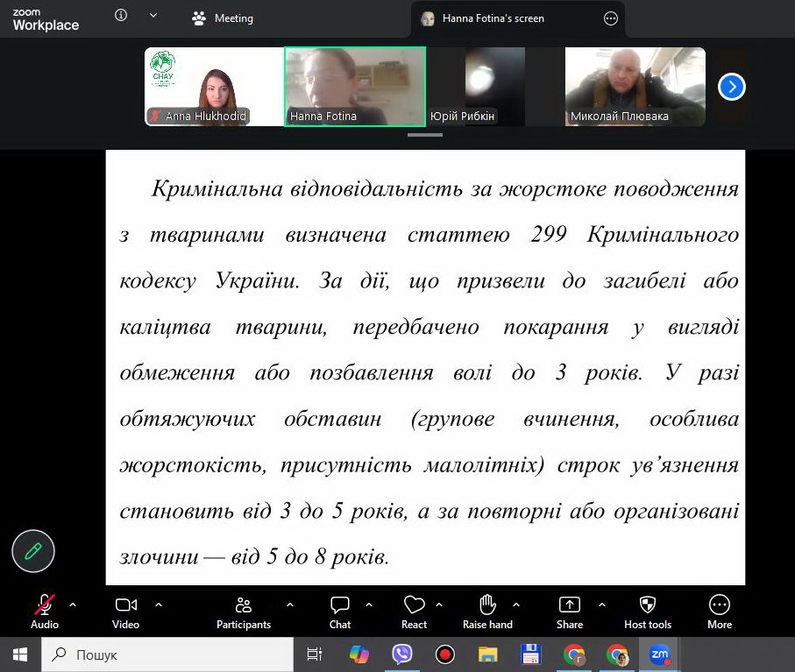Expand the Audio settings caret

[x=73, y=605]
